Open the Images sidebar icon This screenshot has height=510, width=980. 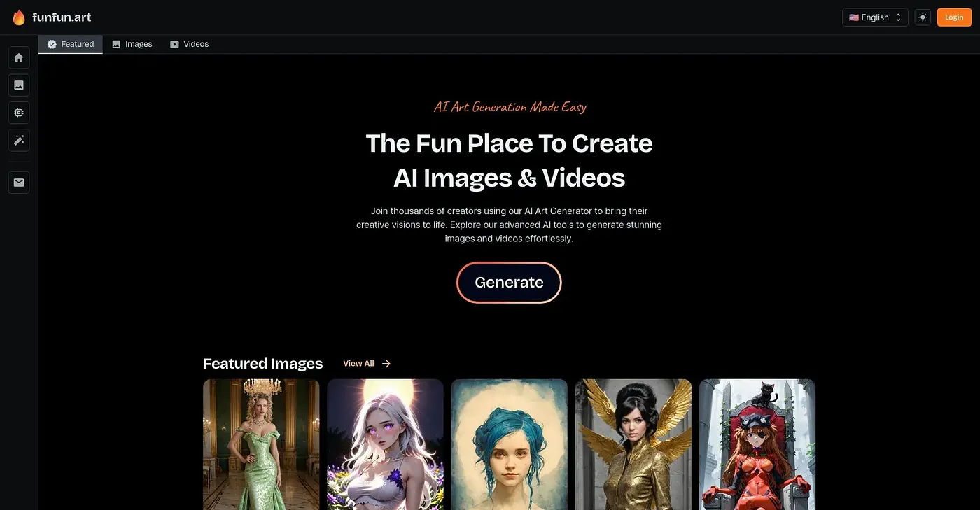click(x=19, y=85)
